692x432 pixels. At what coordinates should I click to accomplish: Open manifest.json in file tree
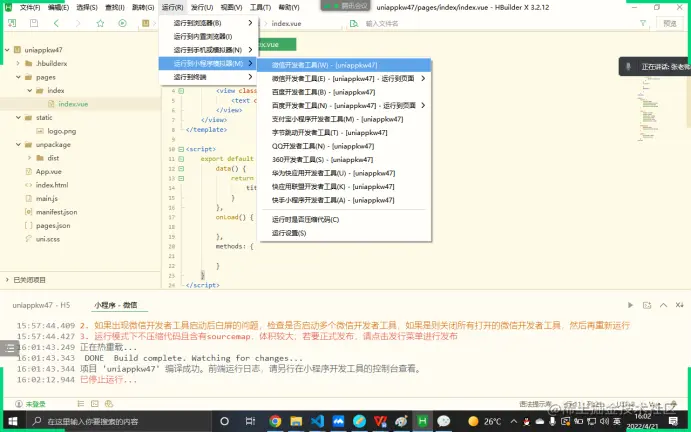click(56, 212)
